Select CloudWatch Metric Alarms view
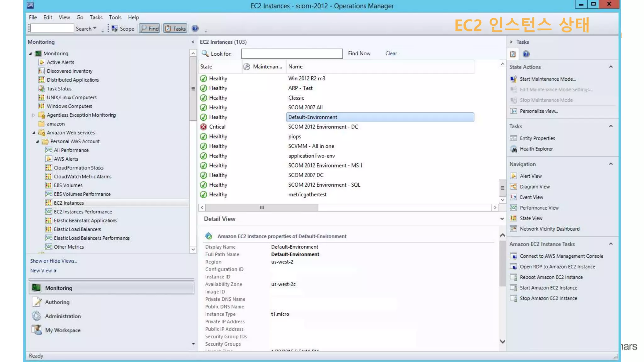This screenshot has width=644, height=362. 82,177
